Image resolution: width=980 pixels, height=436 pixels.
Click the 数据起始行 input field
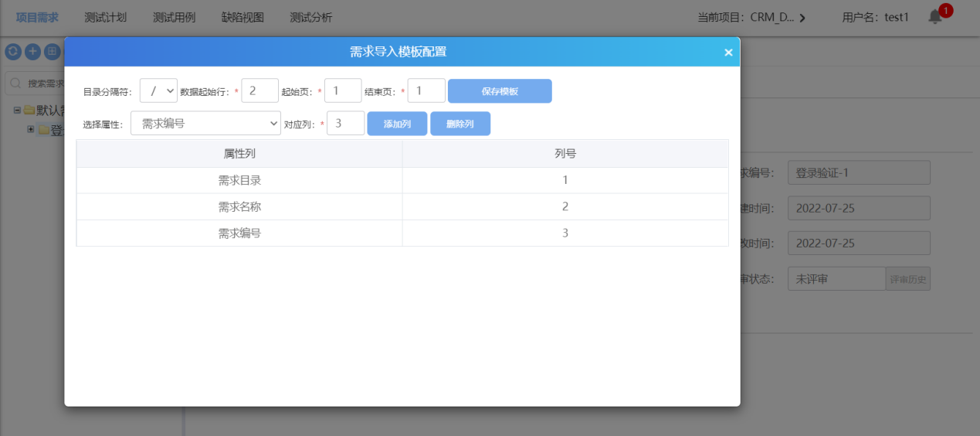pos(259,90)
